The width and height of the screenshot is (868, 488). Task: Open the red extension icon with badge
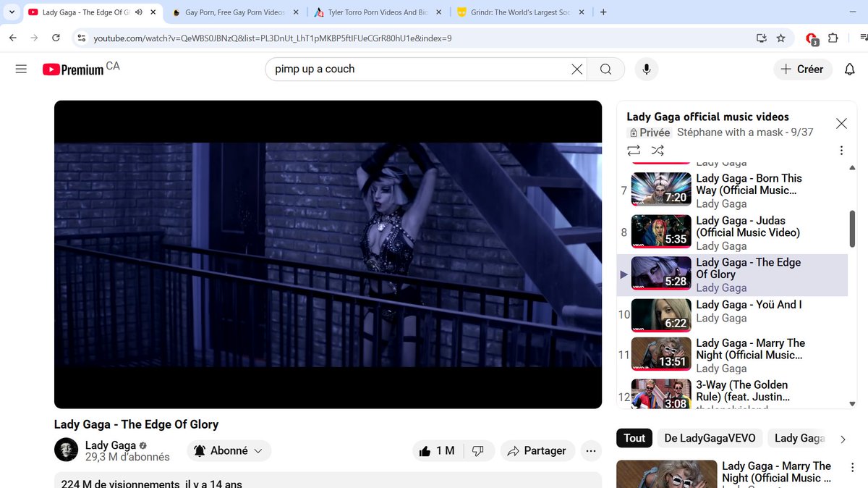pyautogui.click(x=812, y=38)
